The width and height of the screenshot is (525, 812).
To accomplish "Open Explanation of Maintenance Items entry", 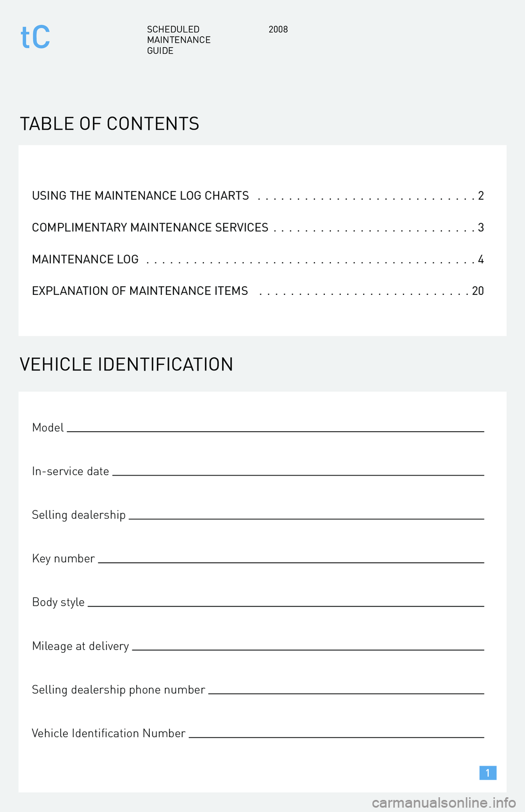I will point(258,291).
